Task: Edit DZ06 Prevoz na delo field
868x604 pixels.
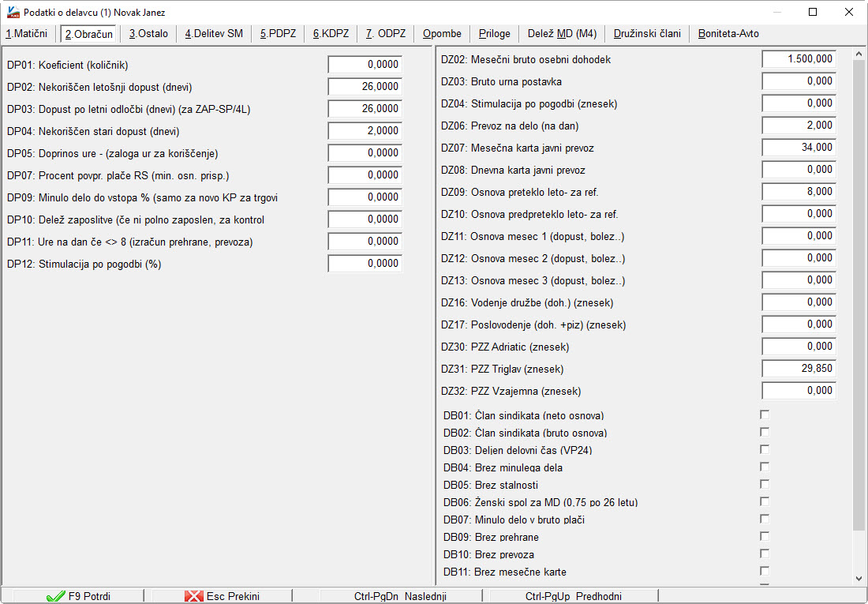Action: (x=799, y=126)
